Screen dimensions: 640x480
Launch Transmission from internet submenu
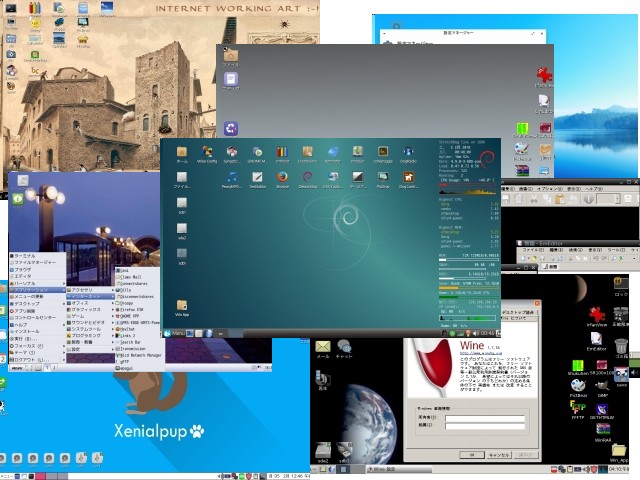click(x=139, y=349)
